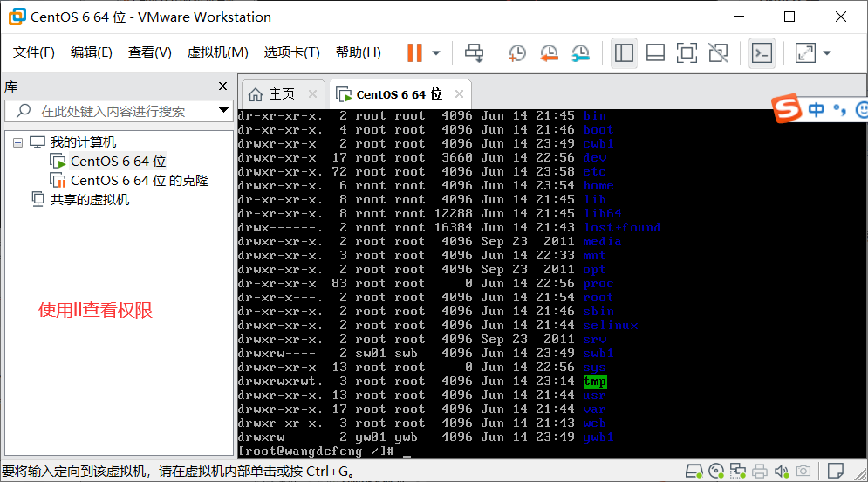The image size is (868, 482).
Task: Select CentOS 6 64 位 的克隆 virtual machine
Action: pos(139,181)
